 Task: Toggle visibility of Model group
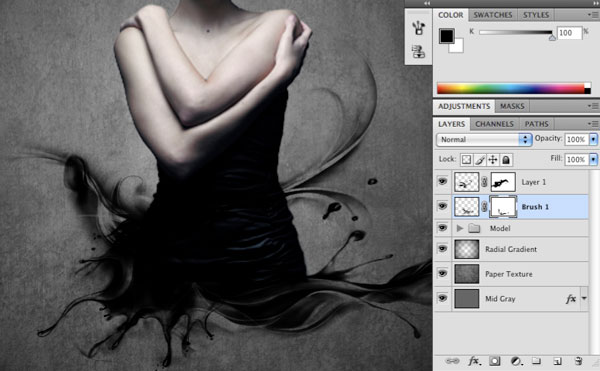pos(442,228)
